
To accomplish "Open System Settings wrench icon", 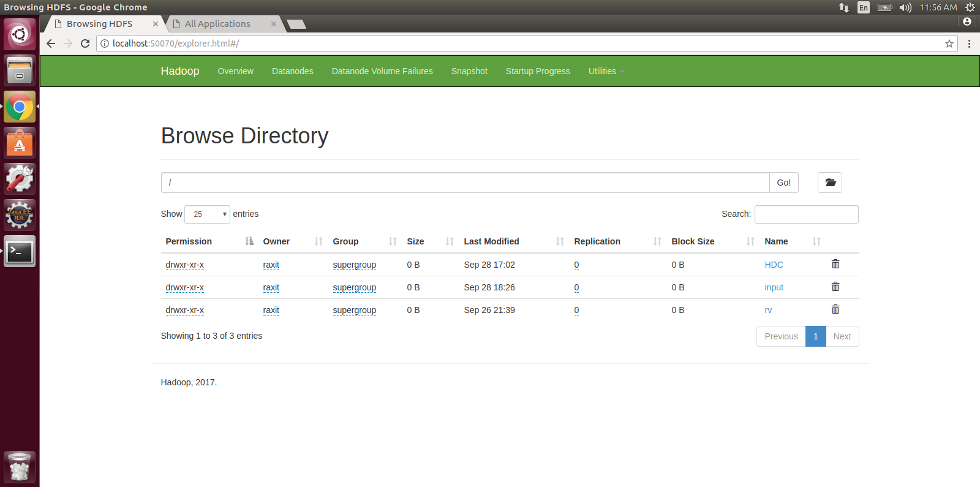I will click(20, 179).
